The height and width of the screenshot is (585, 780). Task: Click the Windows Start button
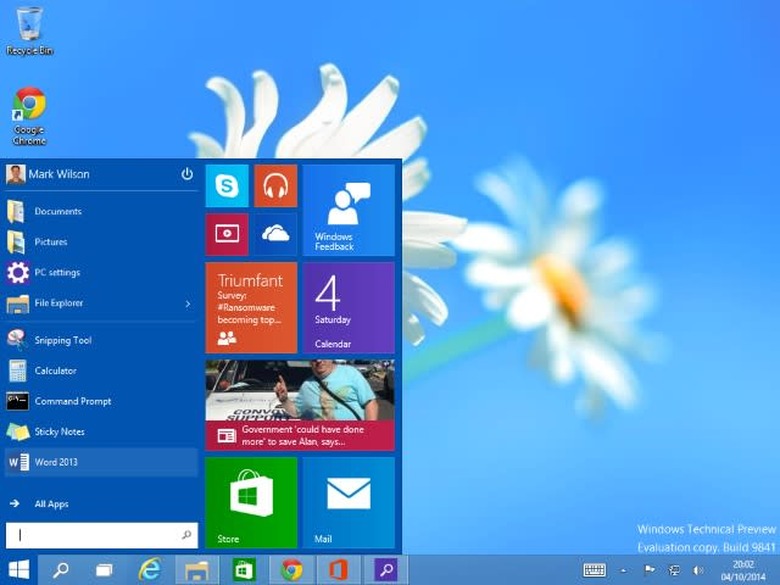19,570
